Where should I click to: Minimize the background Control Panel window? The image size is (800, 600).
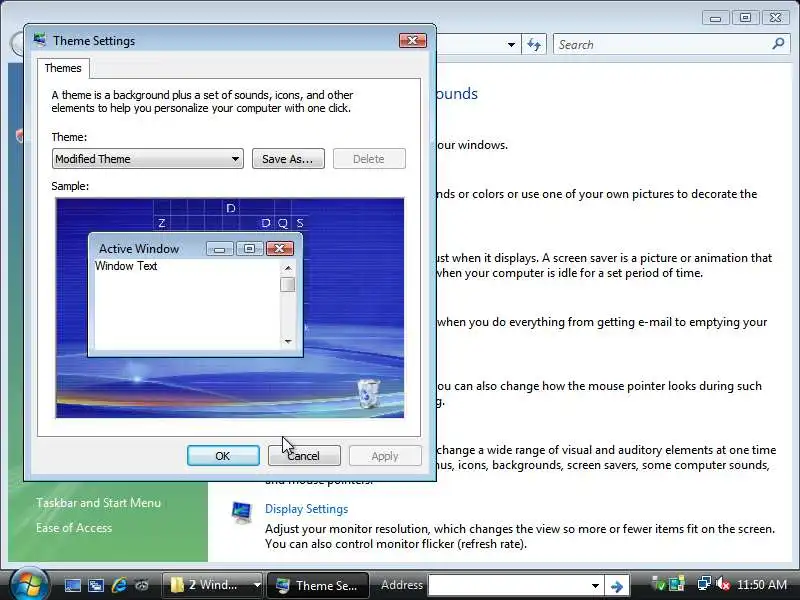click(715, 18)
